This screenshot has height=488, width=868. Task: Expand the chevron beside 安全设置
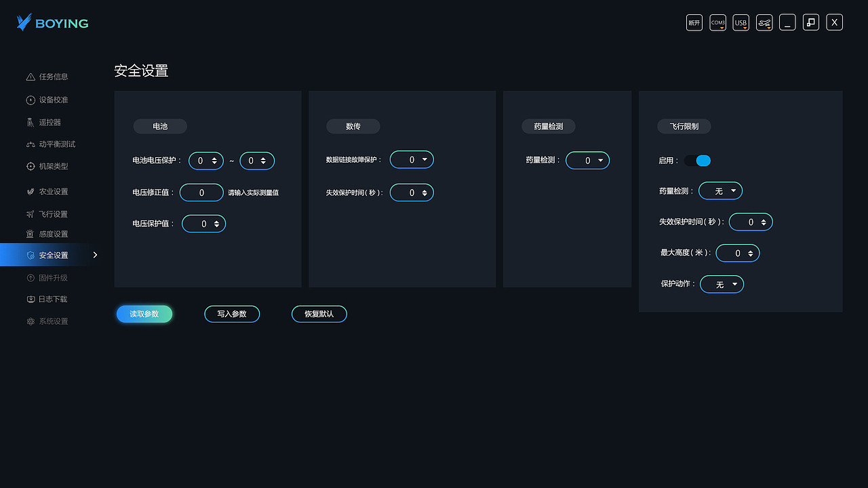(x=95, y=255)
